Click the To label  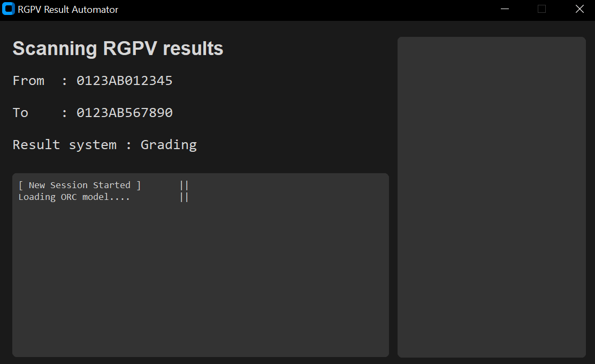click(x=20, y=113)
